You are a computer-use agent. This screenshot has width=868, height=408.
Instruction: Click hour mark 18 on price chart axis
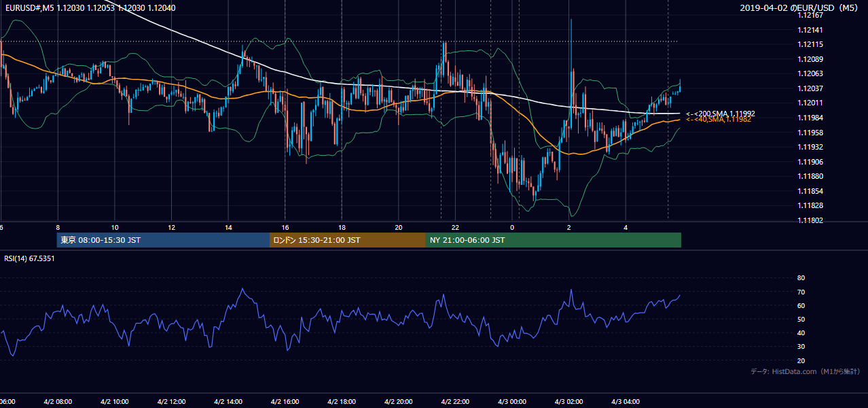click(x=342, y=227)
